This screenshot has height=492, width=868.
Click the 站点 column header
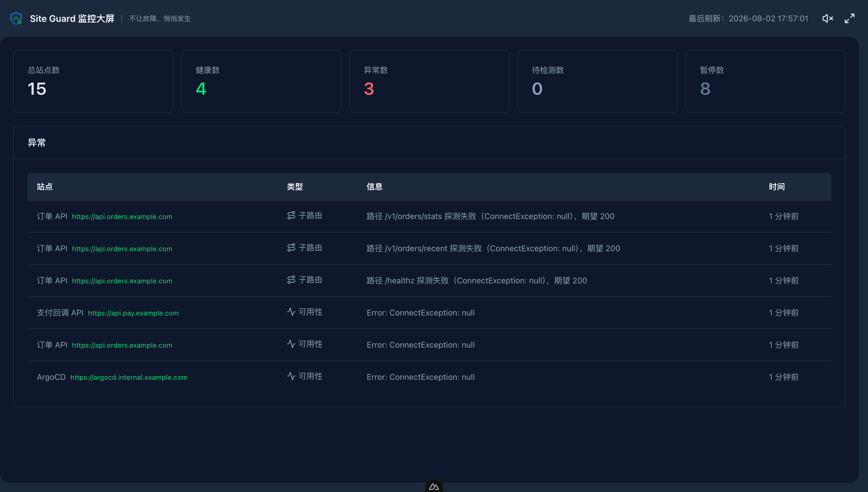point(44,187)
